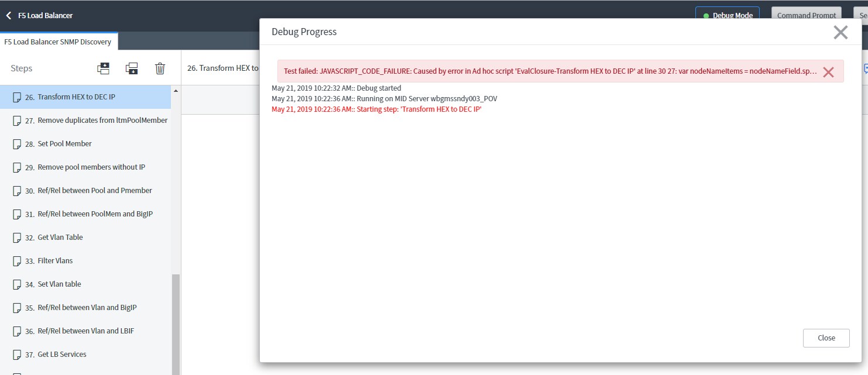Click step icon beside Get Vlan Table
Viewport: 868px width, 375px height.
pyautogui.click(x=17, y=238)
